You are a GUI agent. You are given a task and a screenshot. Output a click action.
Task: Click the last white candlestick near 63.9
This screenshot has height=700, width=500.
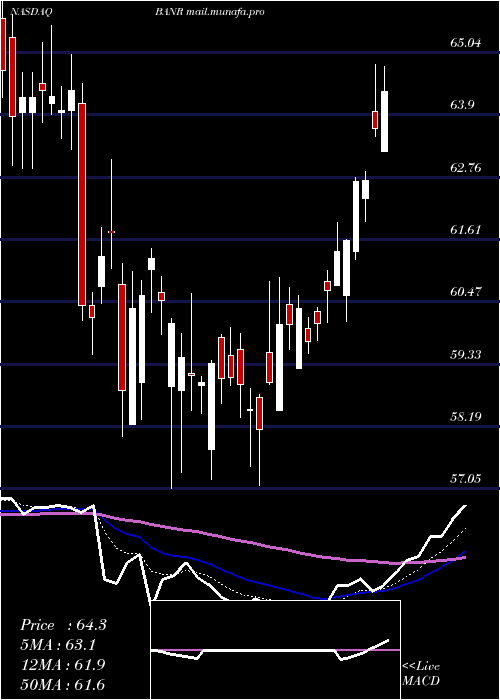pyautogui.click(x=384, y=121)
